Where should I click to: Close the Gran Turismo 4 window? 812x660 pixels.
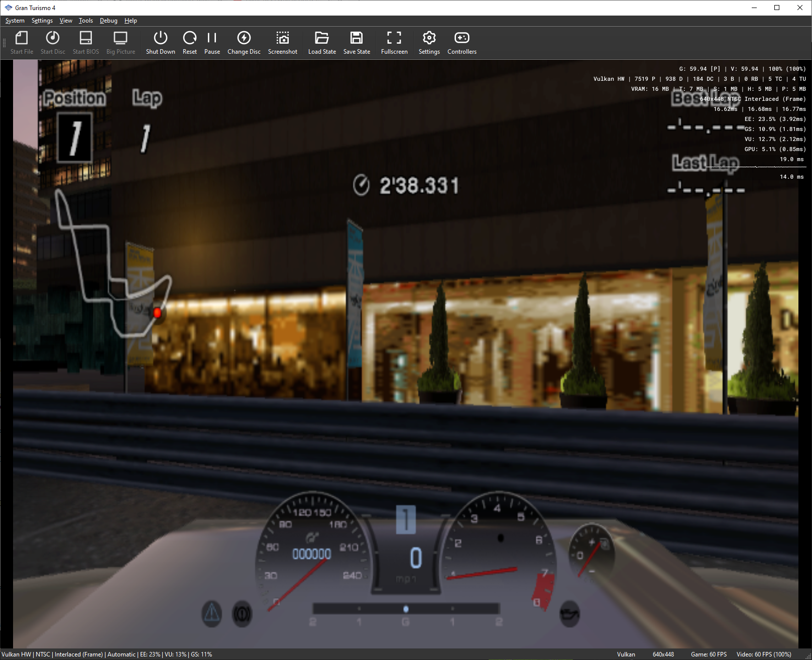pos(800,8)
